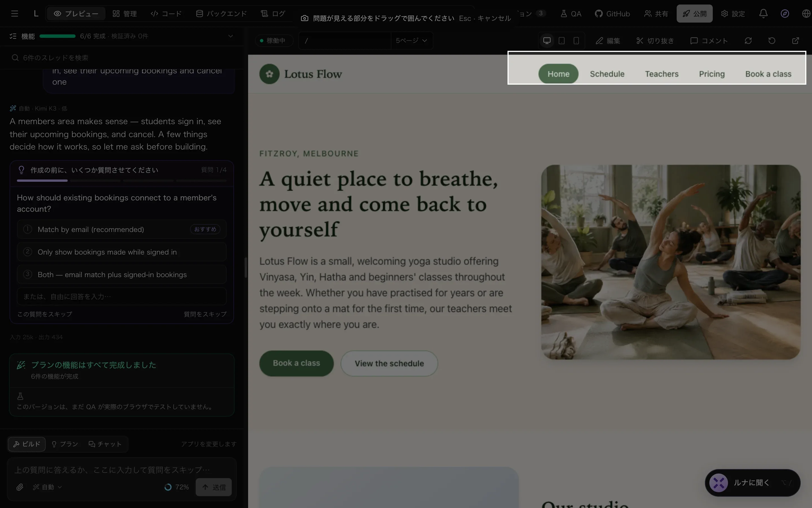The image size is (812, 508).
Task: Switch to the コード tab
Action: [166, 14]
